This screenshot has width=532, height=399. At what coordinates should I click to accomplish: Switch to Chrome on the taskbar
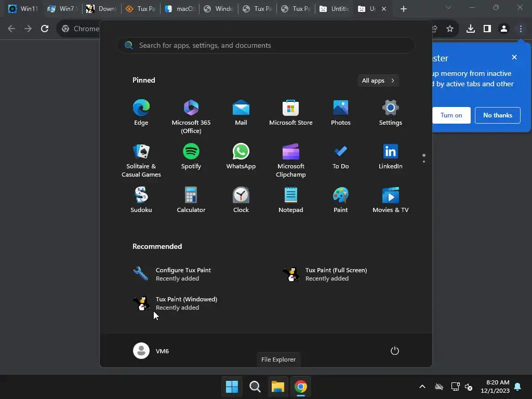[x=301, y=387]
